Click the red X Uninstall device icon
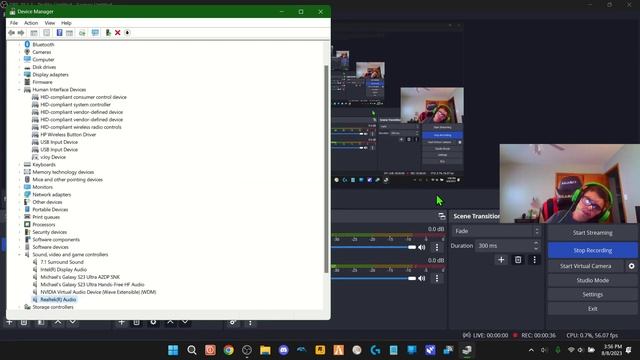The width and height of the screenshot is (640, 360). point(118,33)
